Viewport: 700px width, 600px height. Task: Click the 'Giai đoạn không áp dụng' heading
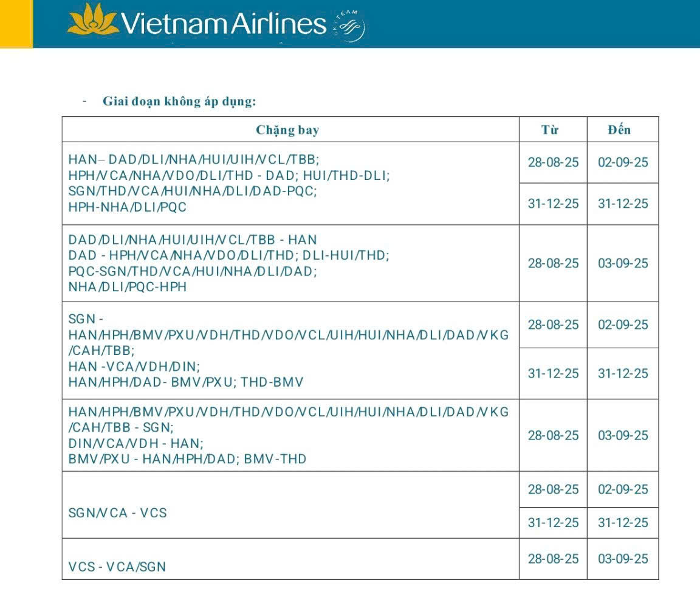click(179, 102)
